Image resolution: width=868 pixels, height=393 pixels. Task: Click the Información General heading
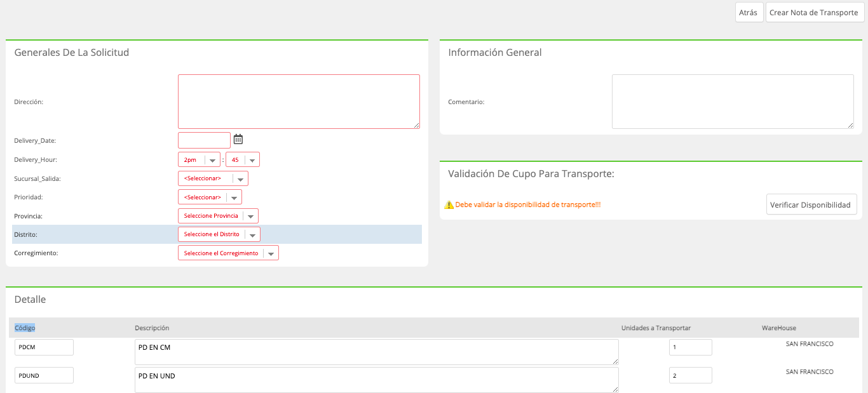[495, 53]
